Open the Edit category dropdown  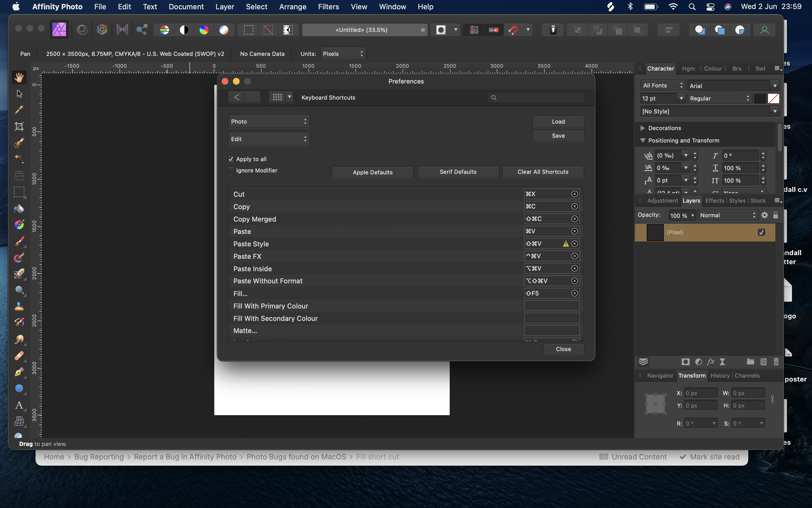(269, 139)
